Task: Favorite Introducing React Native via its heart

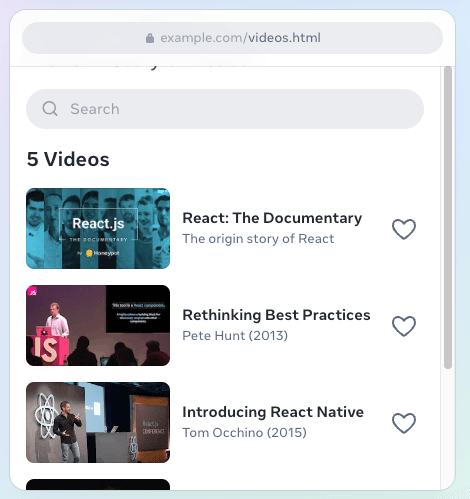Action: [x=404, y=423]
